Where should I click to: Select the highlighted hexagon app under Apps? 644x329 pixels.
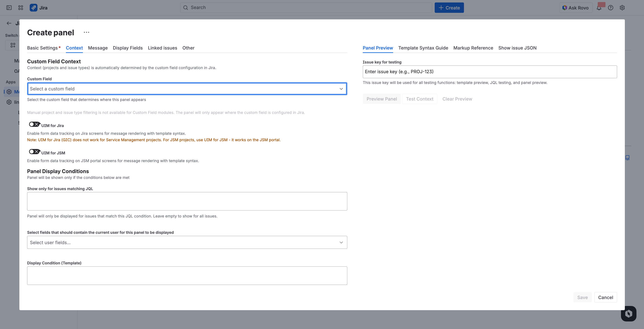point(9,92)
